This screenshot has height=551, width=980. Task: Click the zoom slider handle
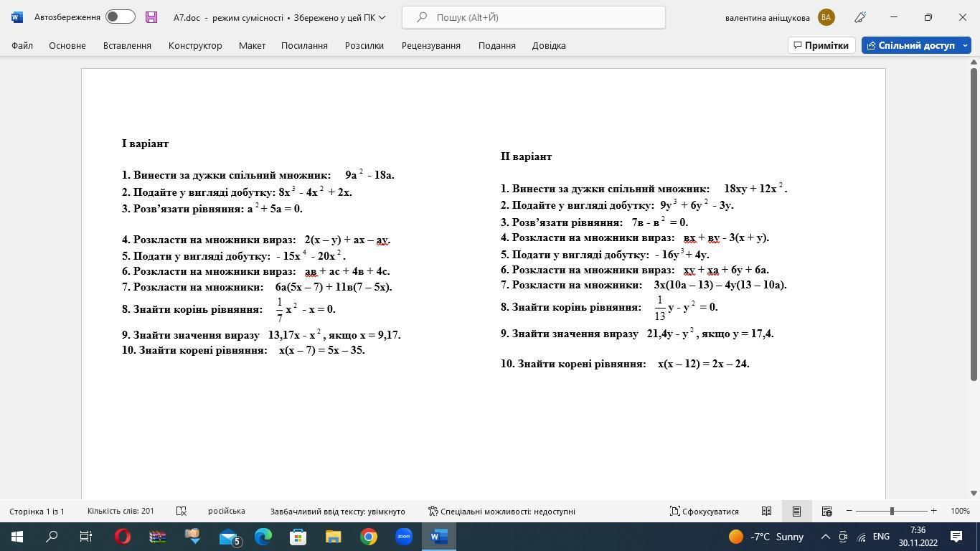click(892, 511)
